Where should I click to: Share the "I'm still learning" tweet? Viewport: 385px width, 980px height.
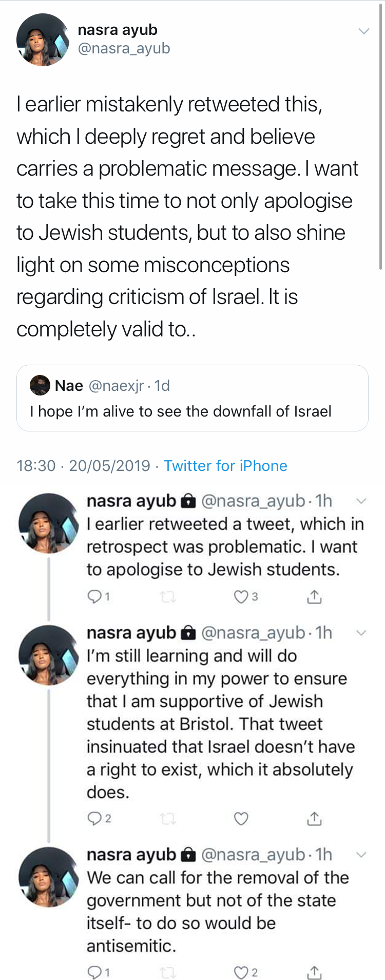[x=314, y=819]
